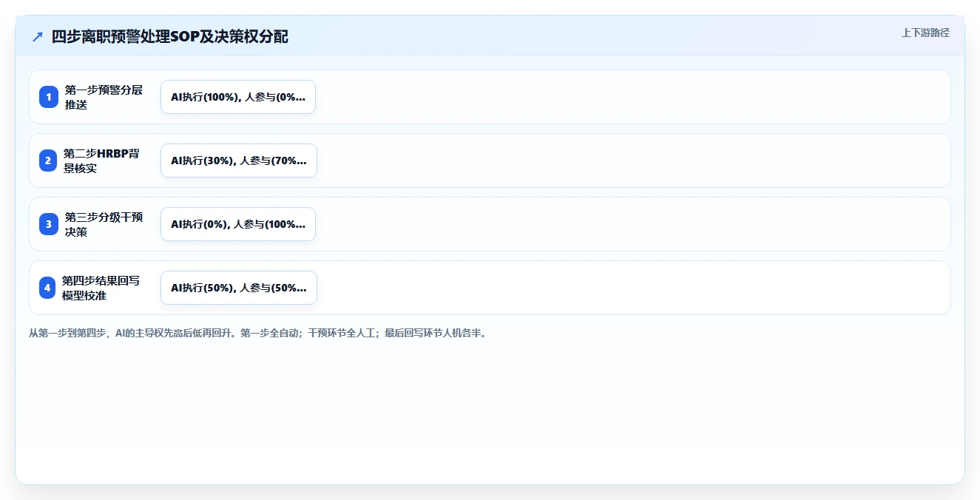Select the 分级干预决策 row card
The width and height of the screenshot is (980, 500).
[490, 224]
